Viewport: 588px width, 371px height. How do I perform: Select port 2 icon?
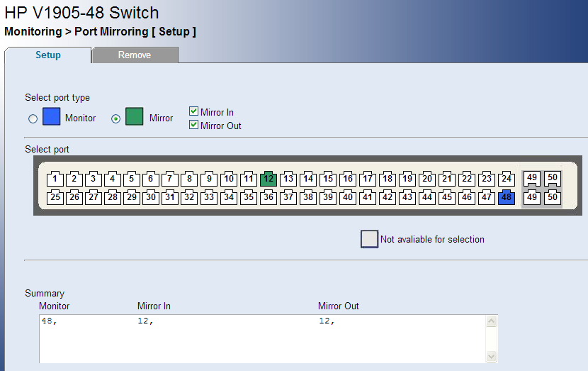74,179
